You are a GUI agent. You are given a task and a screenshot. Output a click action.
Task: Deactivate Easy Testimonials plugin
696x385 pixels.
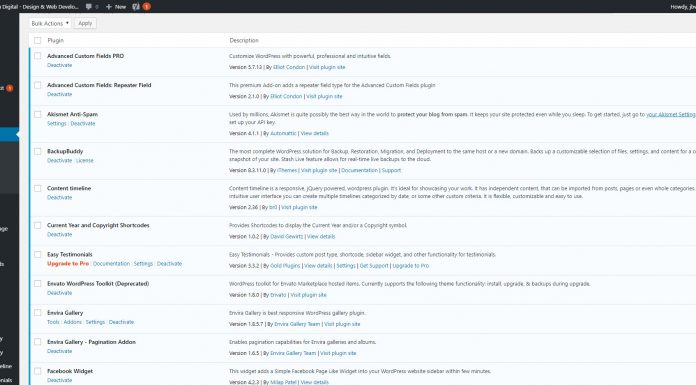pos(169,264)
